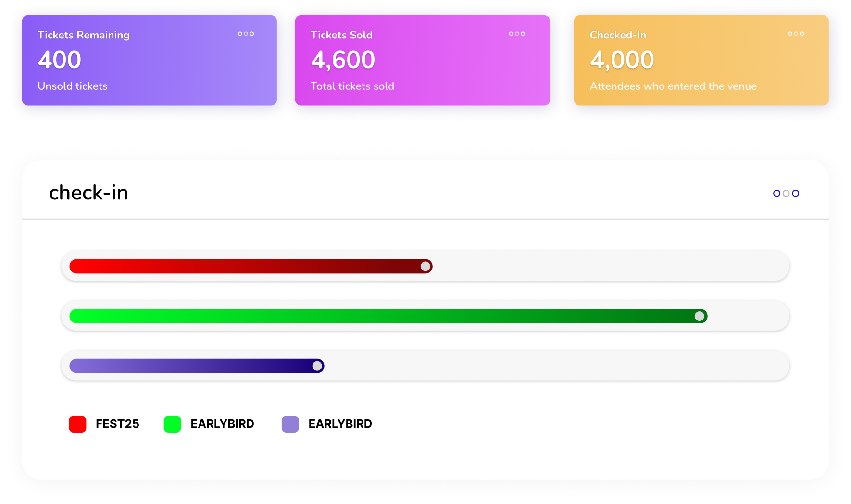Click the check-in panel heading
Image resolution: width=851 pixels, height=504 pixels.
tap(88, 193)
